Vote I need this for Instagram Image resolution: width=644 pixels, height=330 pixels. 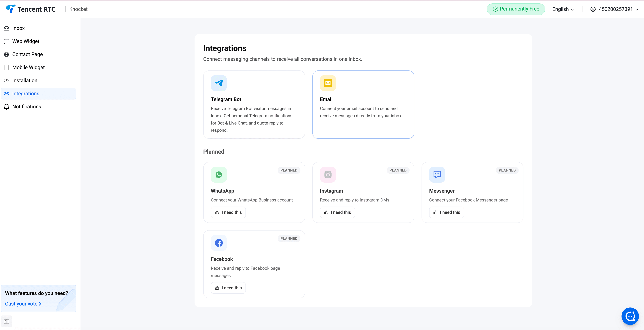pos(337,212)
